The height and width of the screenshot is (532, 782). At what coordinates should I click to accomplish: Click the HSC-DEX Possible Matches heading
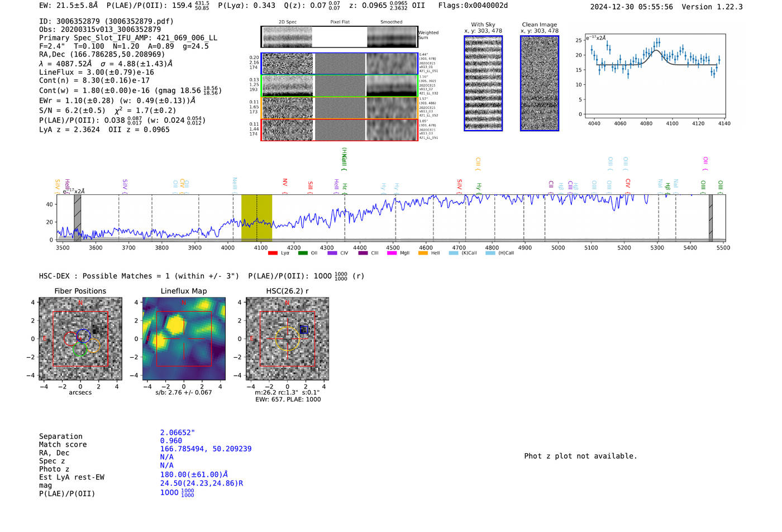pyautogui.click(x=139, y=276)
